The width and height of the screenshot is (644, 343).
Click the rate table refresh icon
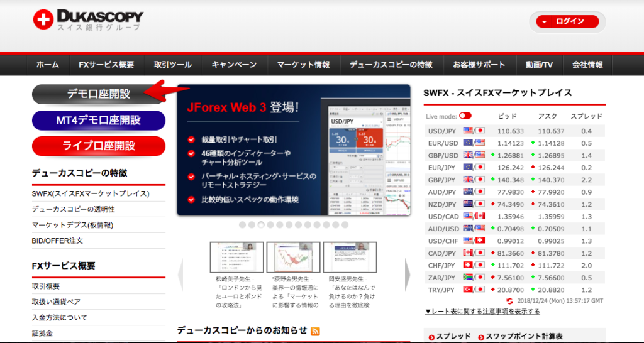[x=509, y=301]
